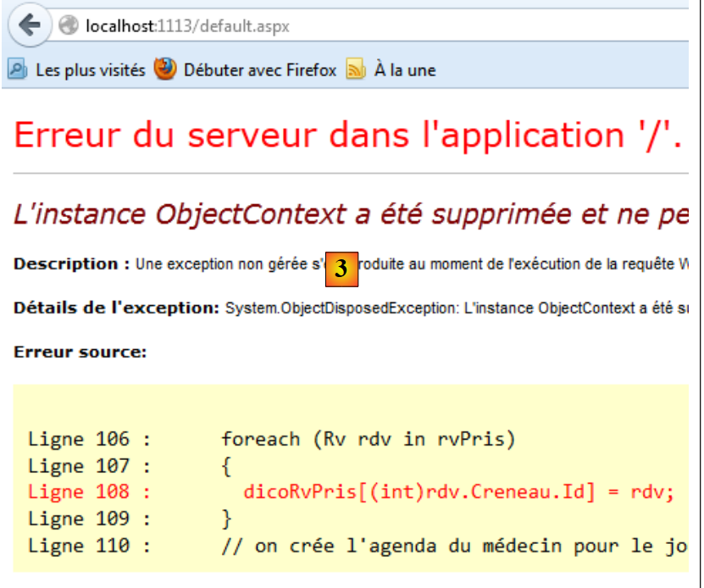Open the Débuter avec Firefox bookmark
The width and height of the screenshot is (704, 588).
259,70
